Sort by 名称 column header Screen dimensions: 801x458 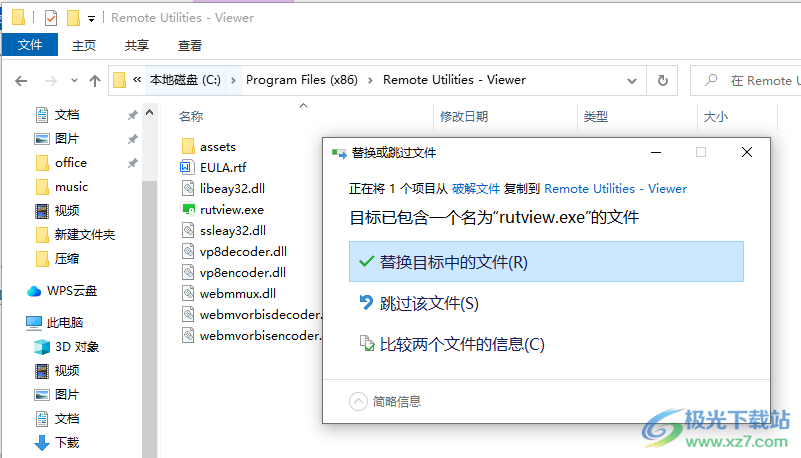click(x=191, y=117)
